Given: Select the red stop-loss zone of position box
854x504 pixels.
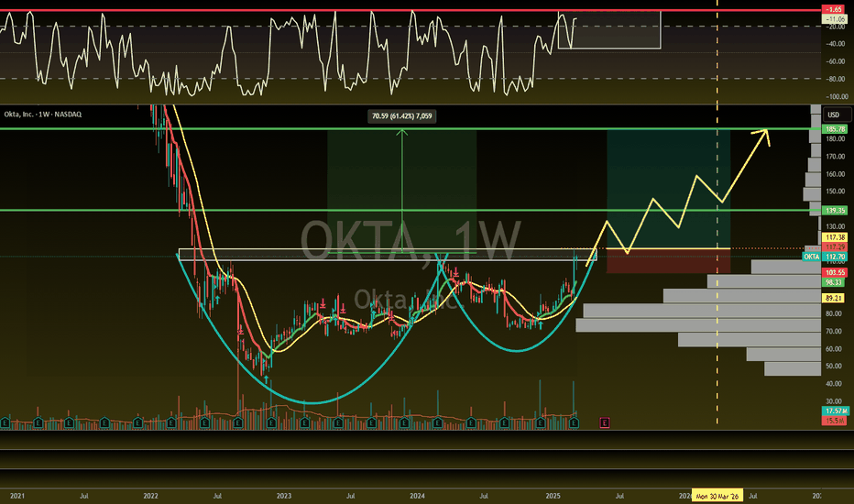Looking at the screenshot, I should tap(668, 261).
